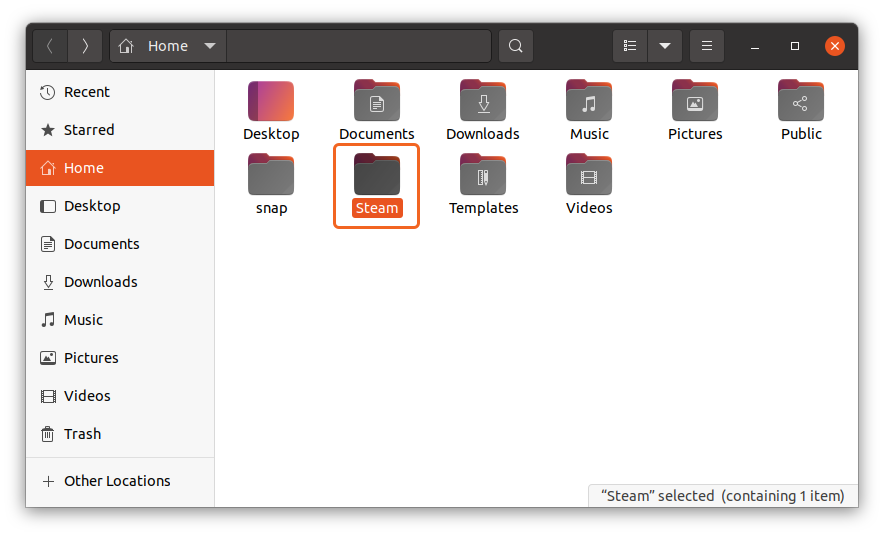Open Desktop in the sidebar
884x536 pixels.
pos(120,206)
